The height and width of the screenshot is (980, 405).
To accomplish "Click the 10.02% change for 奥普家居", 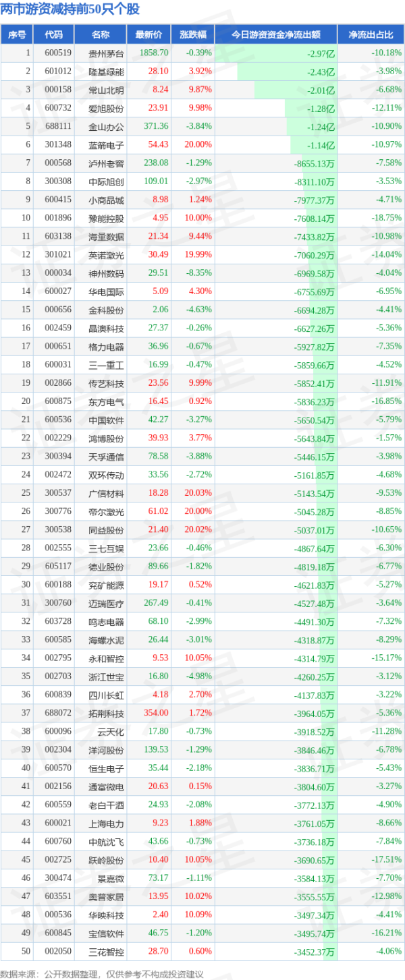I will point(200,896).
